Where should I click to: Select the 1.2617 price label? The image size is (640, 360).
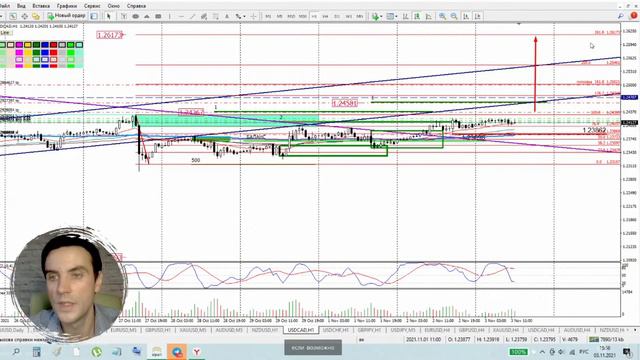pyautogui.click(x=109, y=35)
